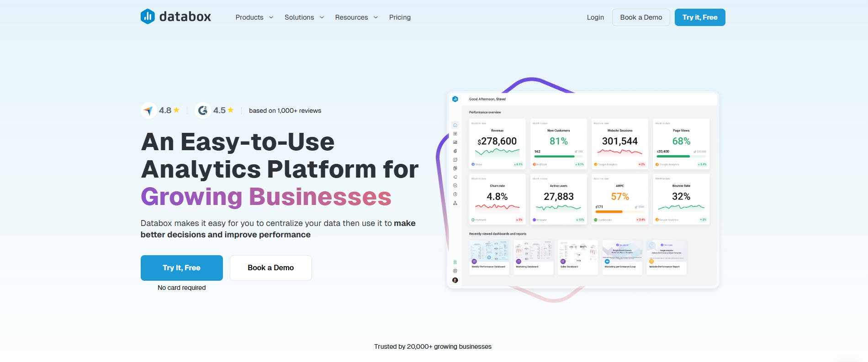Click the lifebuoy help icon in sidebar
Screen dimensions: 868x362
click(x=455, y=271)
